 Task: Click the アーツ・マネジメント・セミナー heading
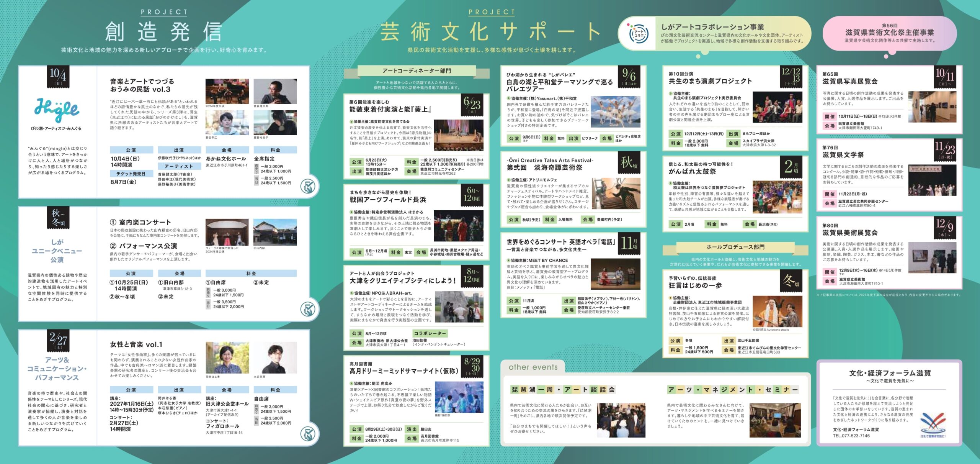click(732, 390)
